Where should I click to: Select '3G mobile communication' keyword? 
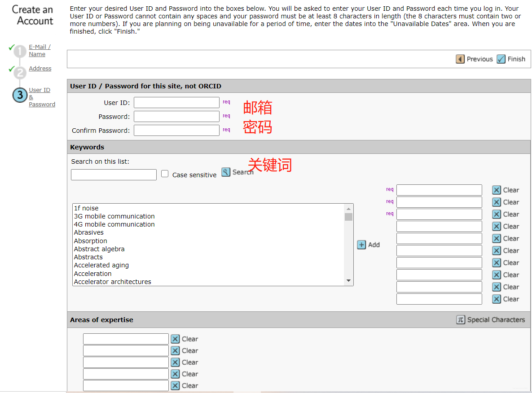(114, 216)
